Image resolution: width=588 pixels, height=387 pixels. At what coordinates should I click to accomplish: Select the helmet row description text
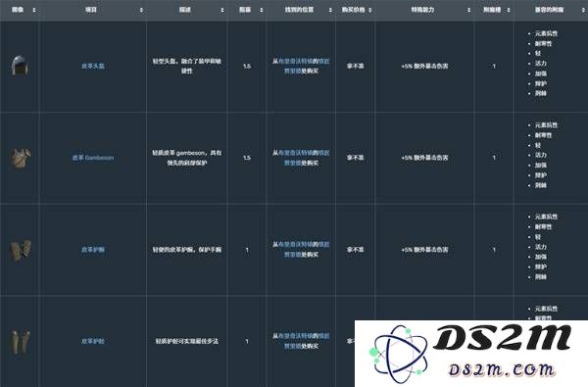click(x=187, y=66)
